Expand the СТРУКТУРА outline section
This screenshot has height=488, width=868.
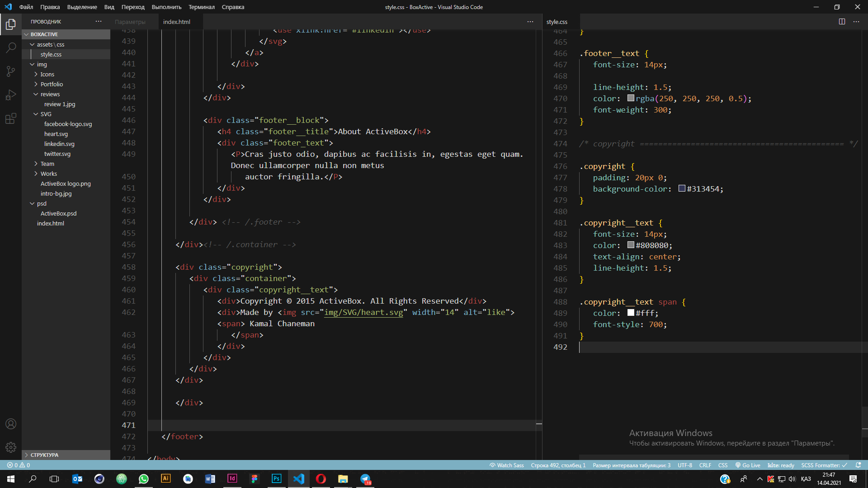pyautogui.click(x=44, y=455)
